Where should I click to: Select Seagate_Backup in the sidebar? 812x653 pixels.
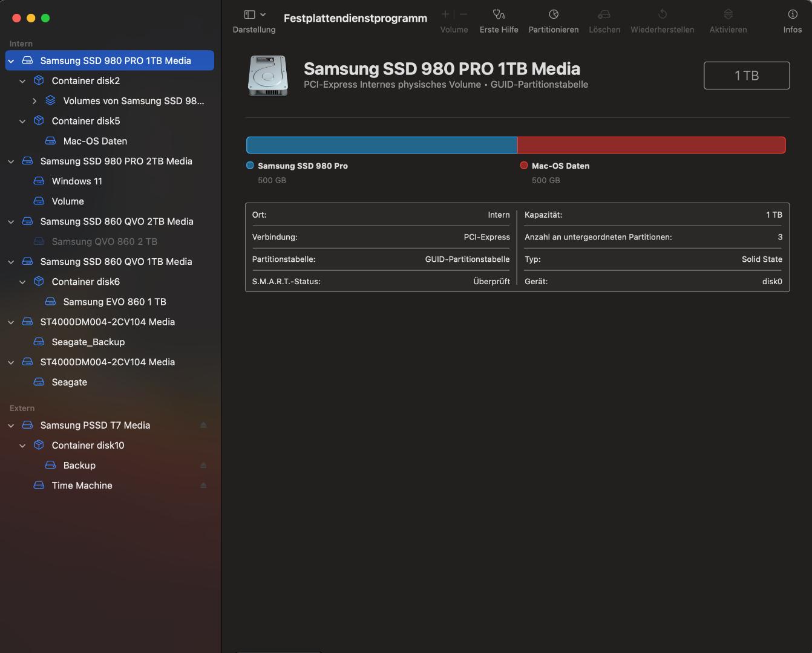[x=88, y=342]
